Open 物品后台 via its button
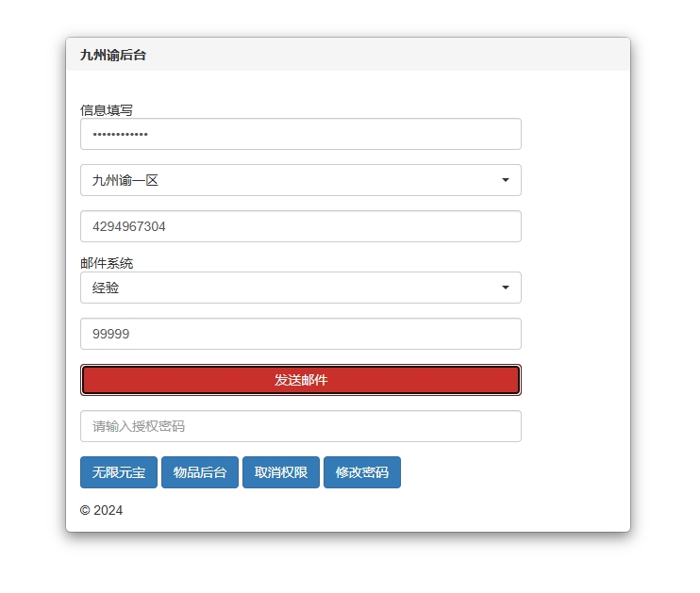 coord(200,472)
